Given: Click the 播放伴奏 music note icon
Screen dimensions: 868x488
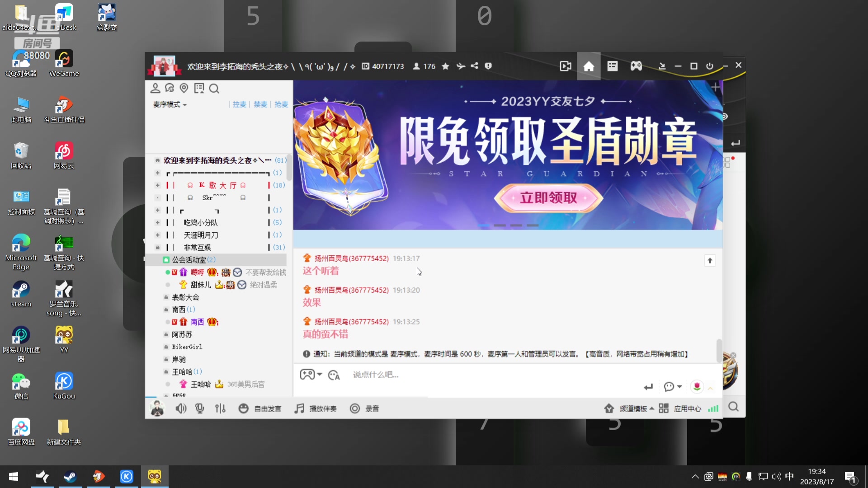Looking at the screenshot, I should point(299,408).
